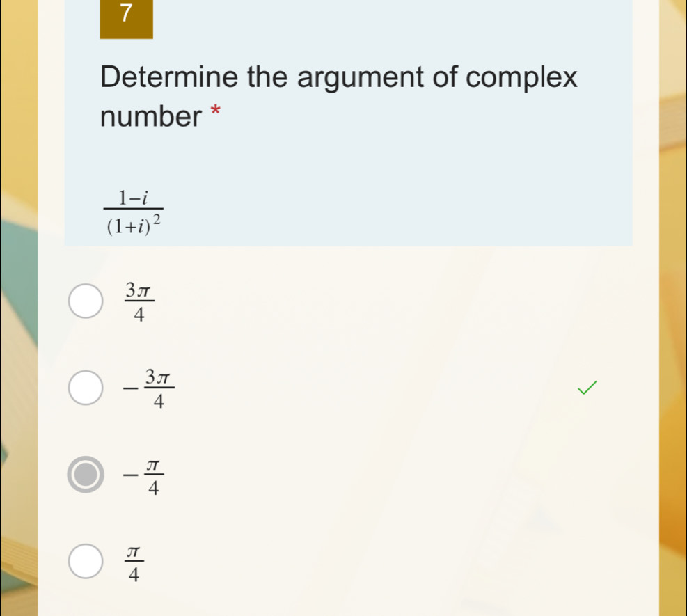The image size is (687, 616).
Task: Click the exponent 2 in the formula
Action: tap(157, 218)
